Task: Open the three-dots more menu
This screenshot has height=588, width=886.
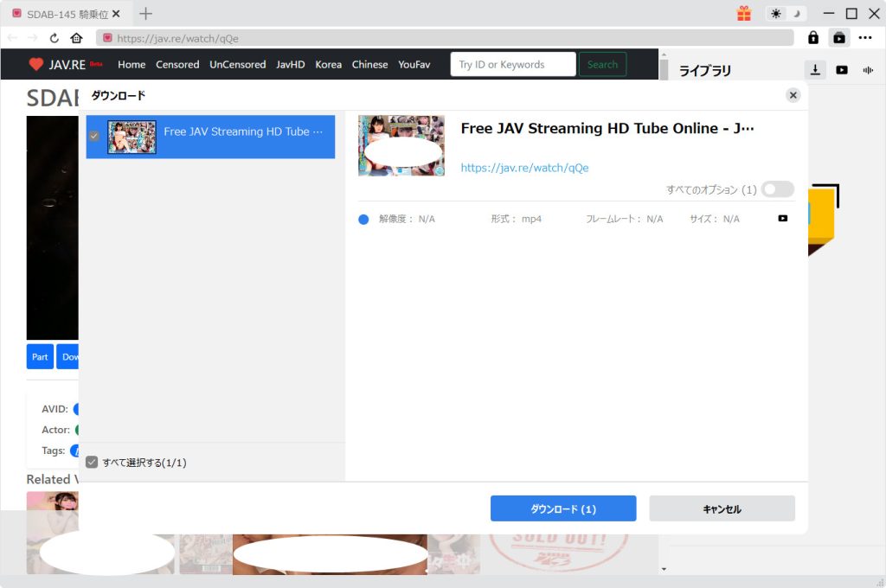Action: point(865,38)
